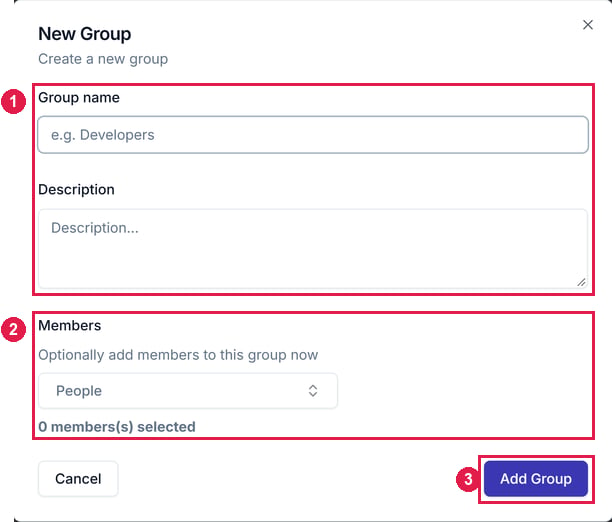Focus the Description text area
The width and height of the screenshot is (612, 522).
click(x=313, y=249)
